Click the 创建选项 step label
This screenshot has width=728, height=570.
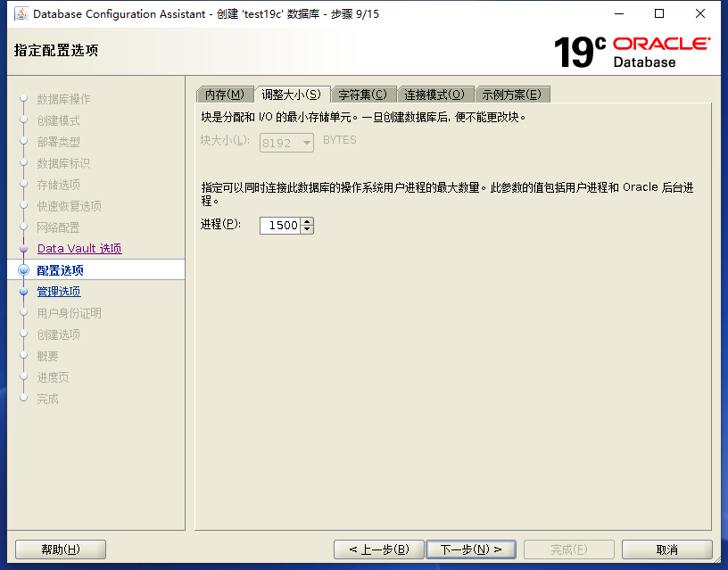(x=59, y=335)
